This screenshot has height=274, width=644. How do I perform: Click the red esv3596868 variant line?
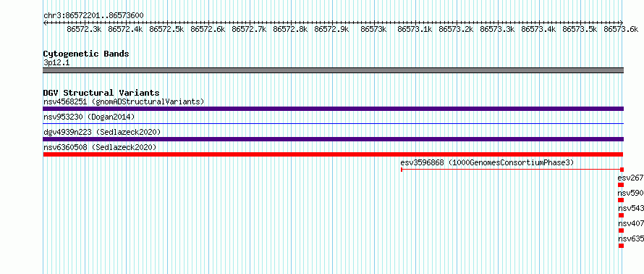(x=512, y=170)
